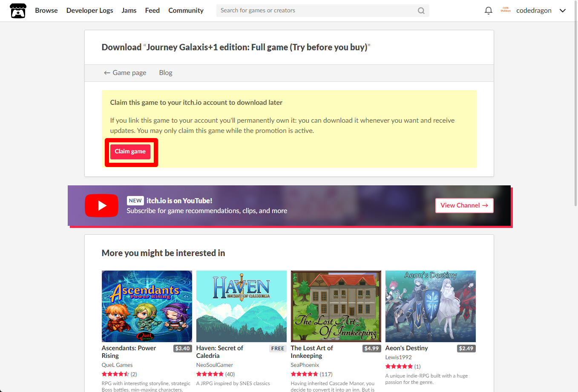Click the FREE price tag
The image size is (578, 392).
[x=278, y=349]
